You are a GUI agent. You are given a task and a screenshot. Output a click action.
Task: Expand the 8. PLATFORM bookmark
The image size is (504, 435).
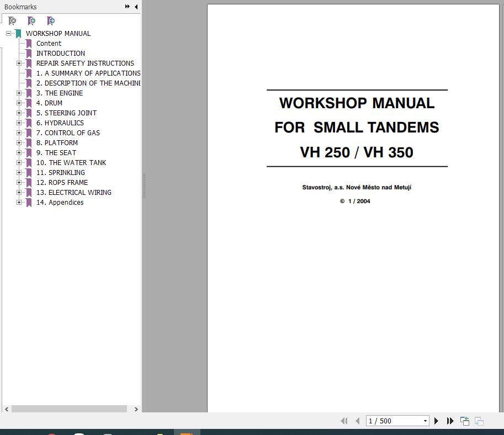pos(19,143)
